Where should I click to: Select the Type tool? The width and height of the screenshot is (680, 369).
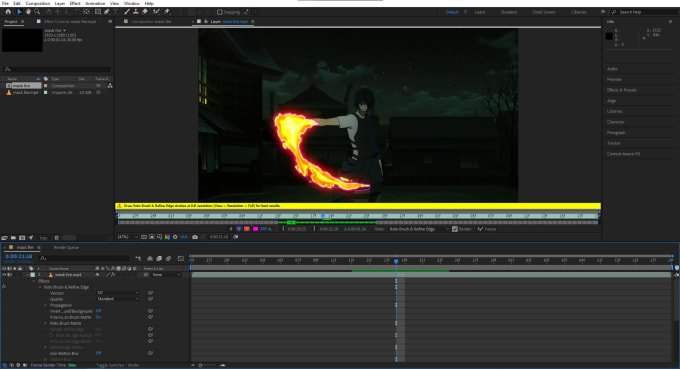click(x=116, y=12)
